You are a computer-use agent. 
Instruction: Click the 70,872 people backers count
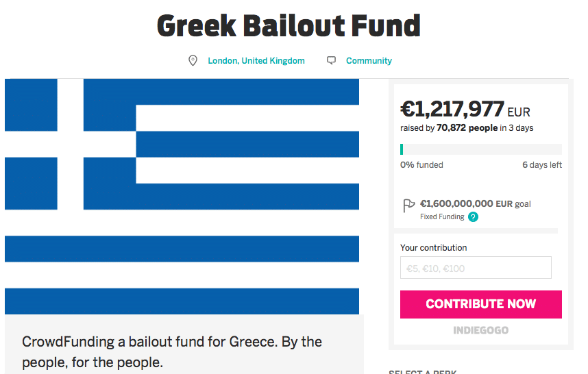[x=467, y=128]
